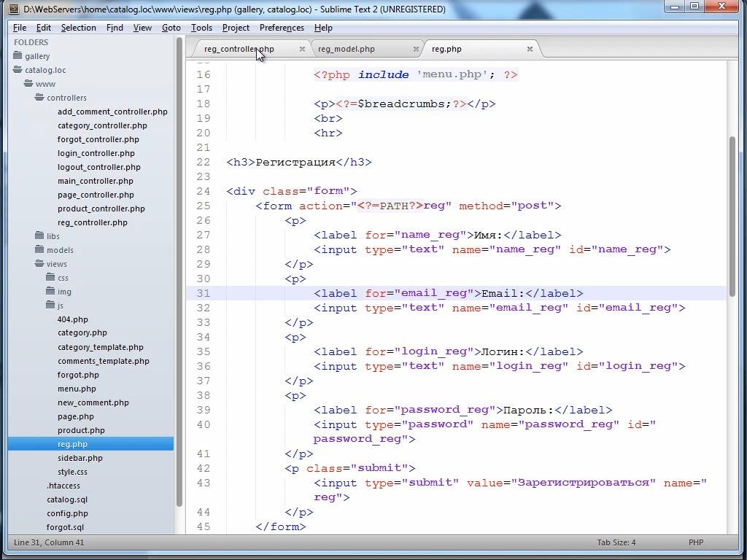
Task: Click the www folder icon
Action: coord(28,83)
